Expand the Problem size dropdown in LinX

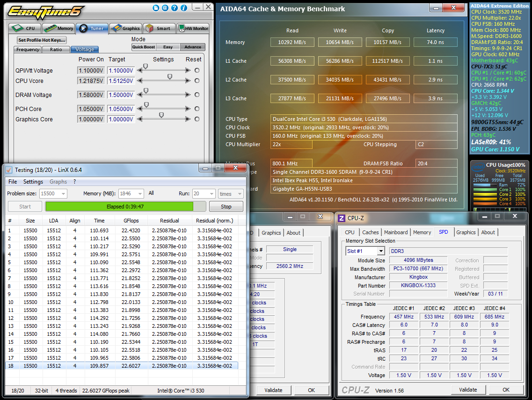[63, 194]
